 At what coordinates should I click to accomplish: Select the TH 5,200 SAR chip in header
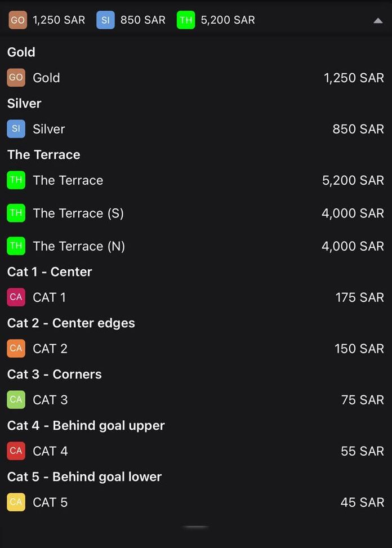tap(216, 20)
